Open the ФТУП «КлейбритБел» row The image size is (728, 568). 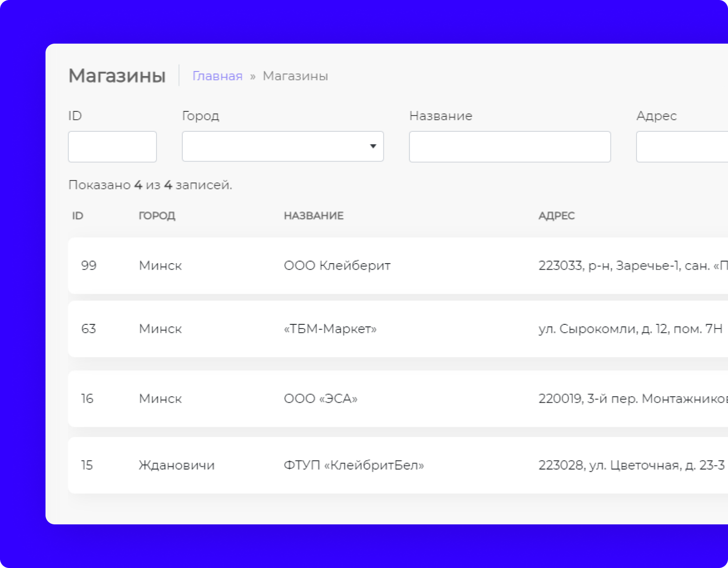point(354,465)
